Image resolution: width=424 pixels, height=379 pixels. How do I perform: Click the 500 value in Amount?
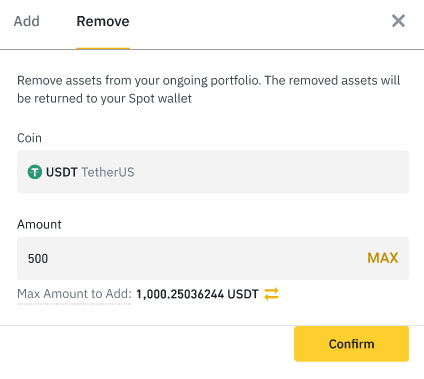click(x=38, y=258)
